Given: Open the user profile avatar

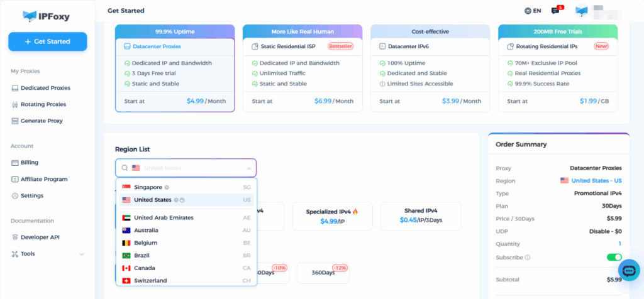Looking at the screenshot, I should [582, 11].
